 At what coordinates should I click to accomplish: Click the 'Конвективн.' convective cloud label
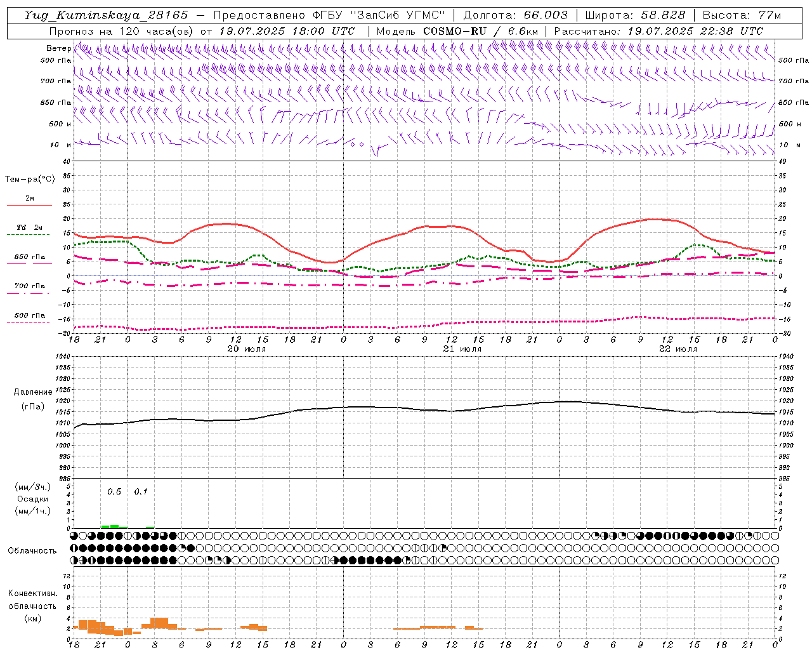(x=32, y=594)
